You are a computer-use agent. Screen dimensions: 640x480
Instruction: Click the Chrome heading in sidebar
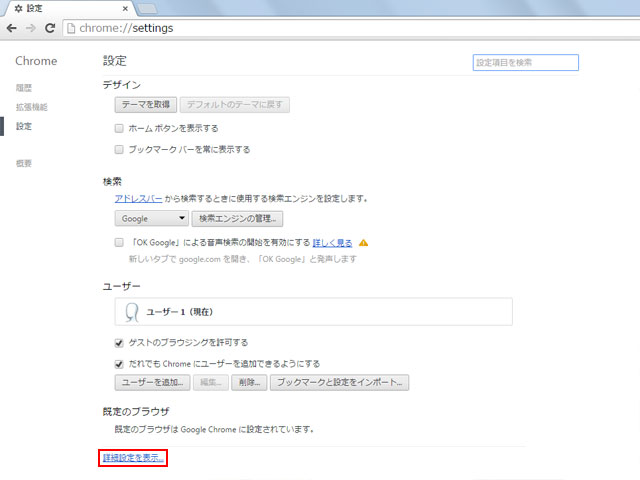(x=36, y=61)
